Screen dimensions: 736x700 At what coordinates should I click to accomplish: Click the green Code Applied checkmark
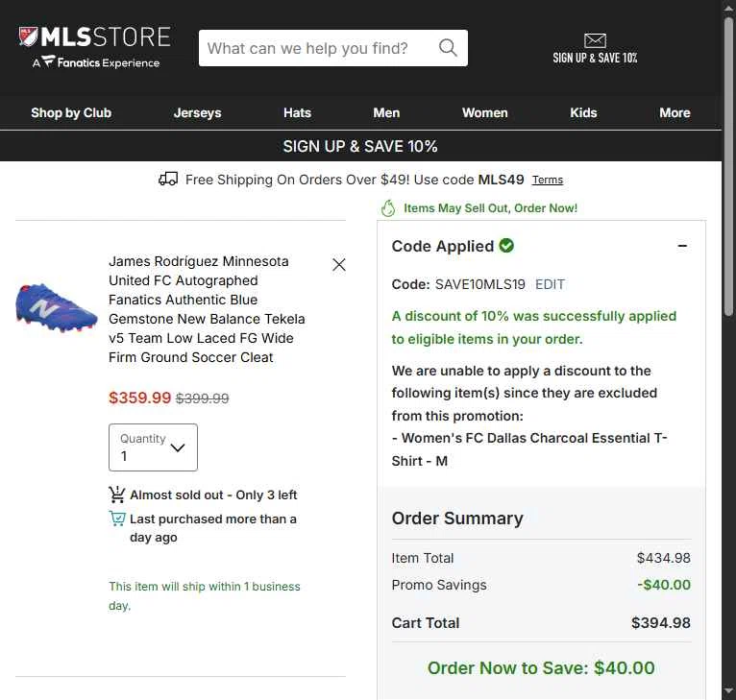tap(506, 246)
